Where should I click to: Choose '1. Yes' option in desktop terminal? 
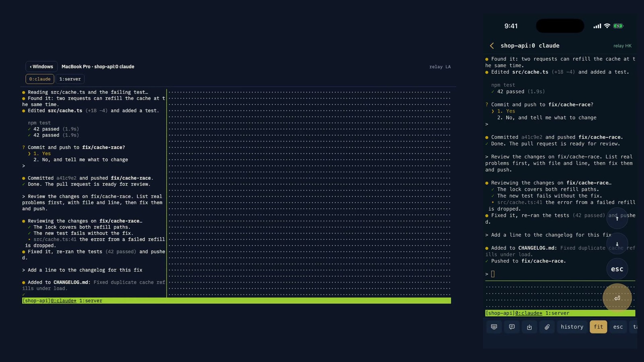point(42,154)
